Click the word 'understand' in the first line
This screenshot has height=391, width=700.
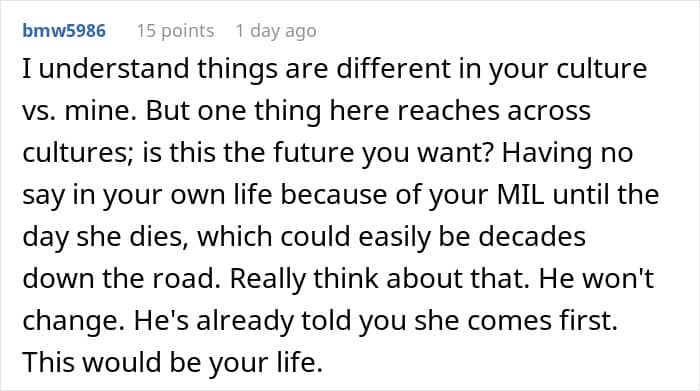(x=114, y=69)
